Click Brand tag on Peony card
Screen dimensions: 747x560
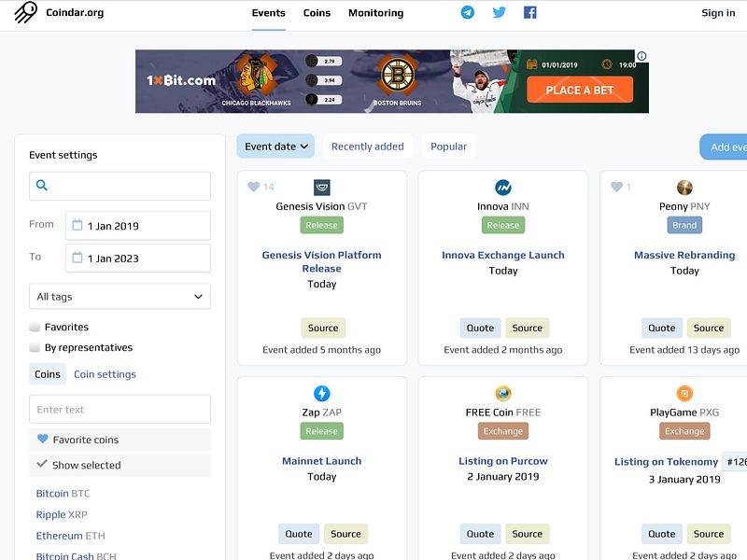pos(684,225)
